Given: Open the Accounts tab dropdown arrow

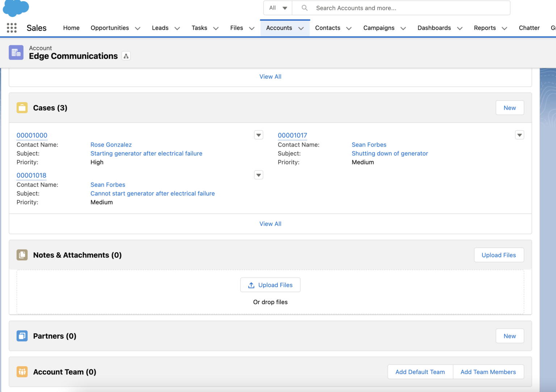Looking at the screenshot, I should 301,28.
